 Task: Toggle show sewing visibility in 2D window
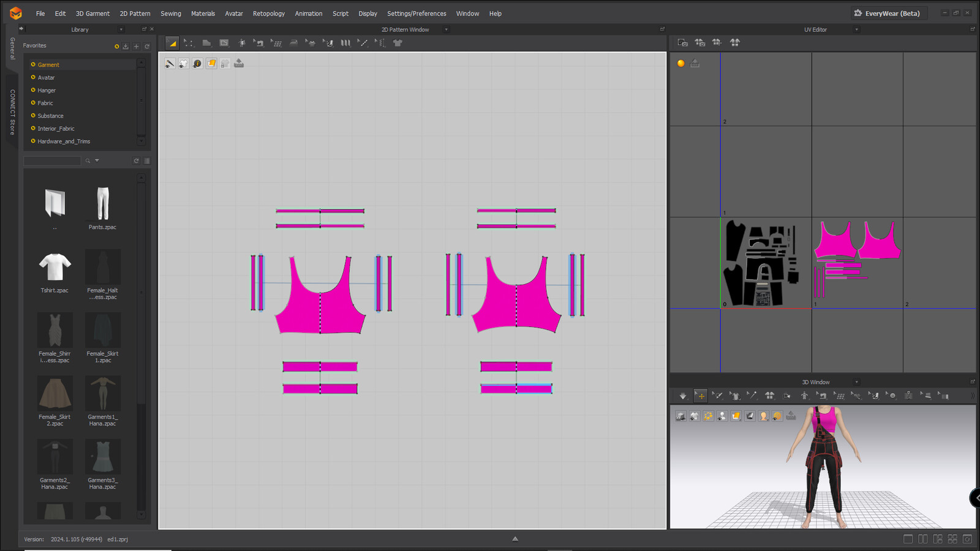[170, 63]
